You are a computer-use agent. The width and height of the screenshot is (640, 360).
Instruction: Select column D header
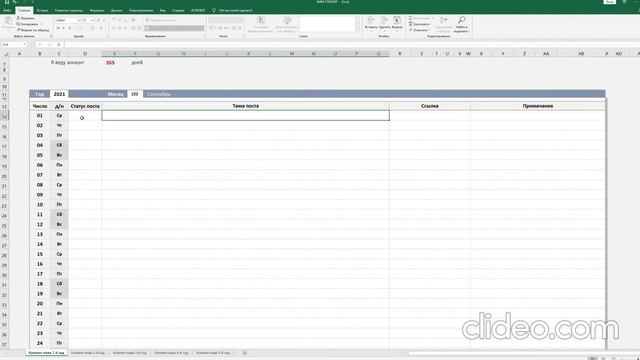click(85, 53)
